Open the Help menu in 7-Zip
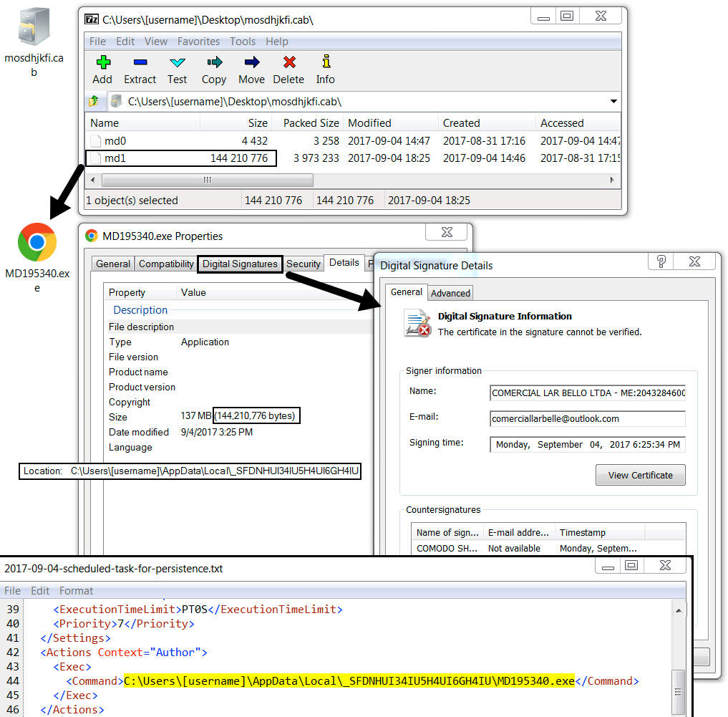Screen dimensions: 728x717 (x=277, y=42)
